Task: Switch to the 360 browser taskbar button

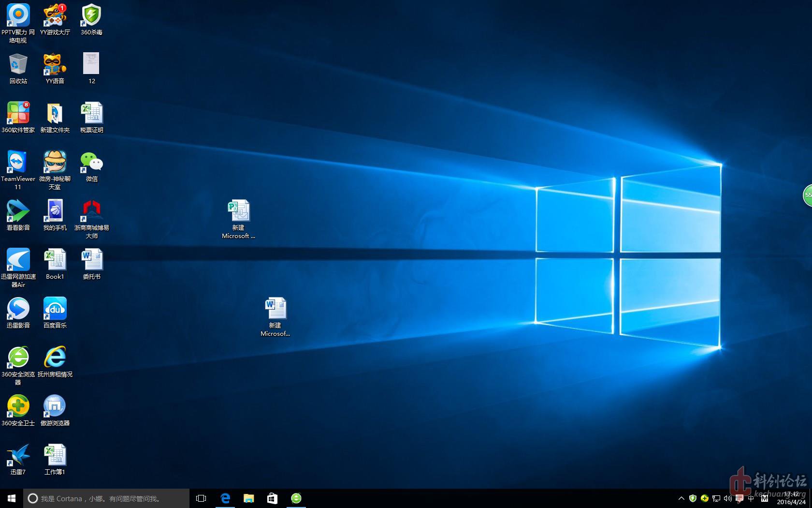Action: click(x=296, y=498)
